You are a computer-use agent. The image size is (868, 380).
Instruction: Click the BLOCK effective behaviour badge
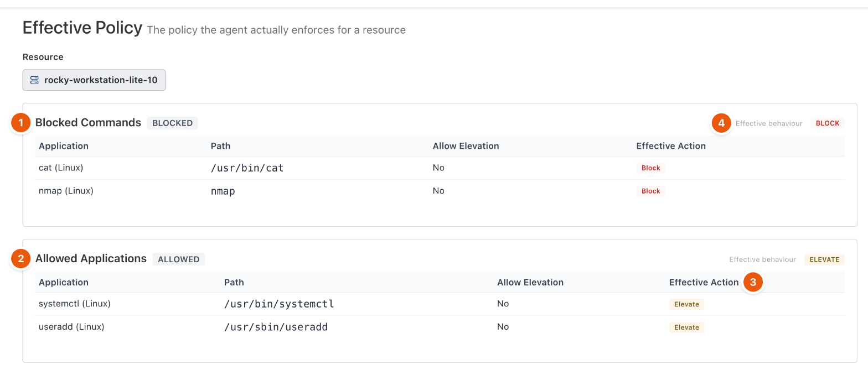click(x=828, y=123)
